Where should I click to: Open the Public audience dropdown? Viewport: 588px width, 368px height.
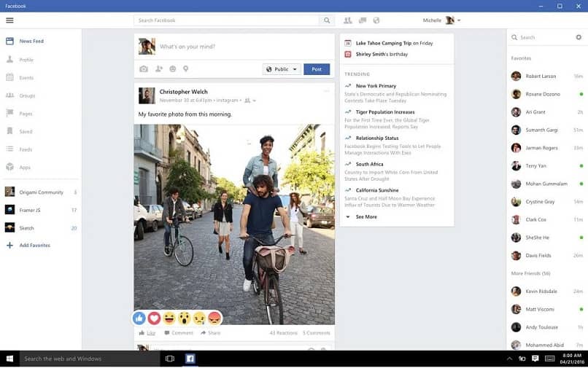(282, 69)
